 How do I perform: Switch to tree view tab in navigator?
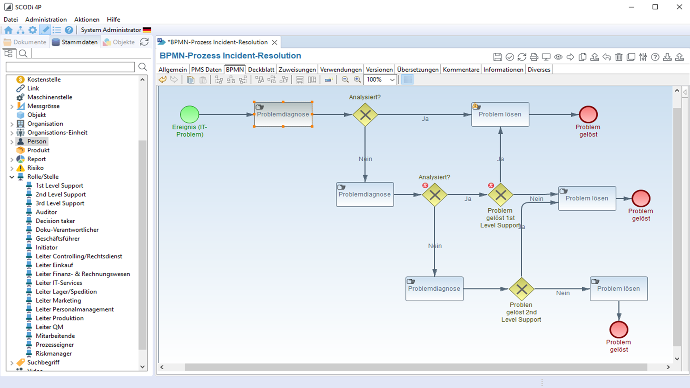tap(8, 53)
